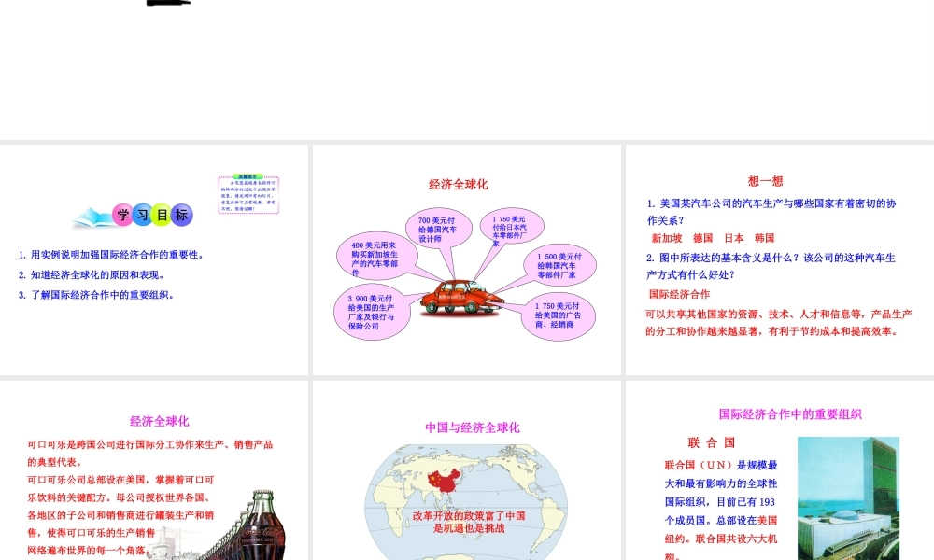Click the answer 可以共享其他国家的资源
This screenshot has width=934, height=560.
779,323
